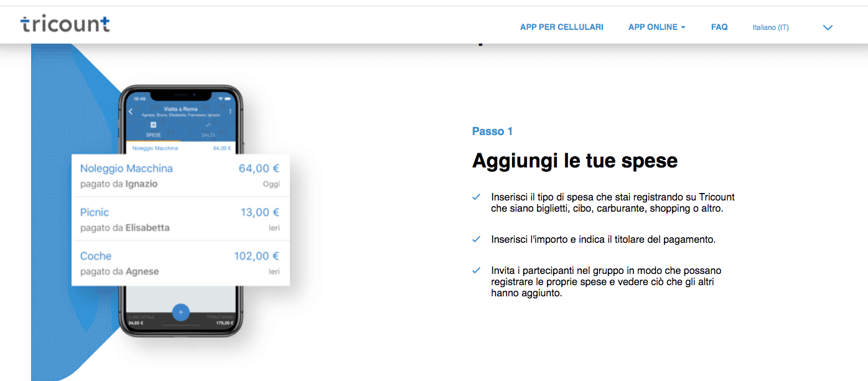Click the language chevron arrow
The height and width of the screenshot is (381, 868).
828,27
